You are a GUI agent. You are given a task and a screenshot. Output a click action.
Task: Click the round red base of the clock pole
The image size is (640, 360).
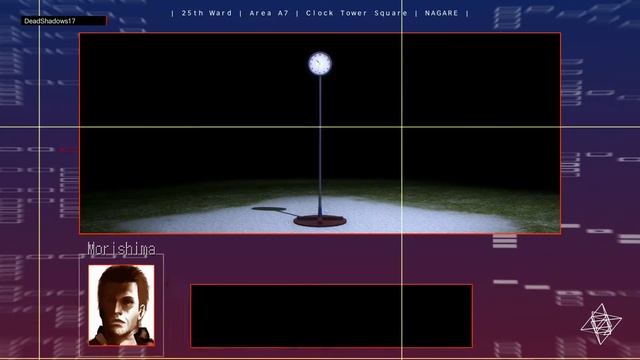pos(320,221)
